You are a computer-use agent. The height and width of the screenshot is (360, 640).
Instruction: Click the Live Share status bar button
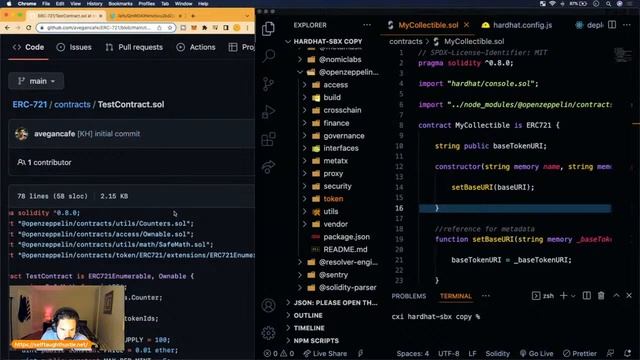[325, 353]
